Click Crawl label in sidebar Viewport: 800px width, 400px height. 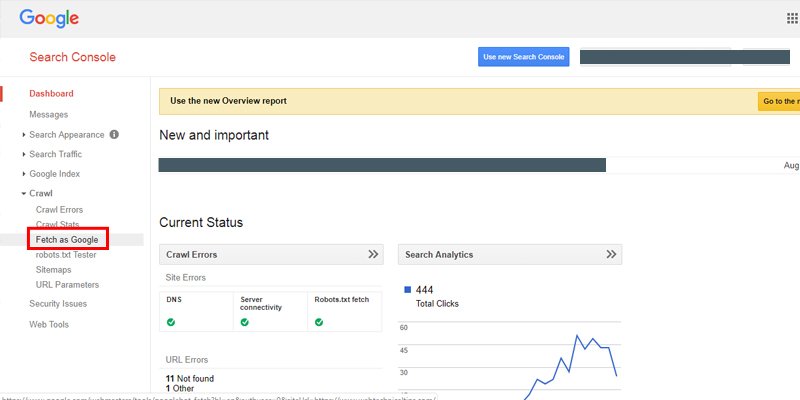[x=41, y=193]
